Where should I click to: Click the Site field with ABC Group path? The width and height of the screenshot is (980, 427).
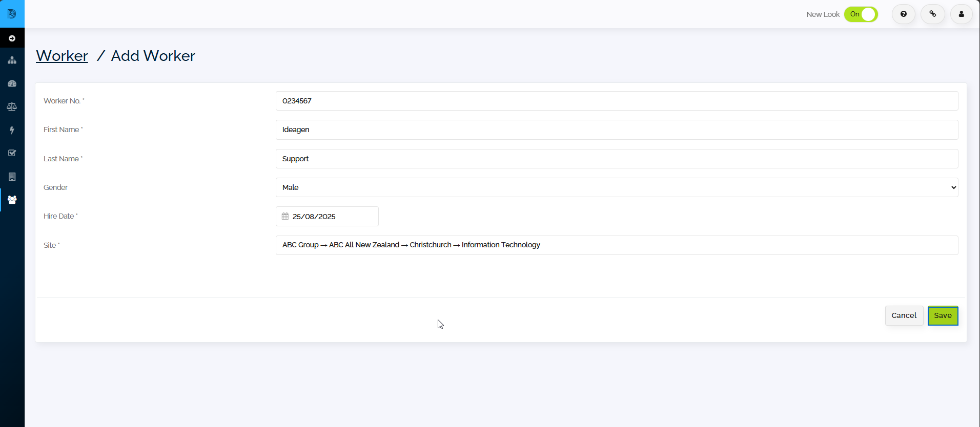(617, 245)
